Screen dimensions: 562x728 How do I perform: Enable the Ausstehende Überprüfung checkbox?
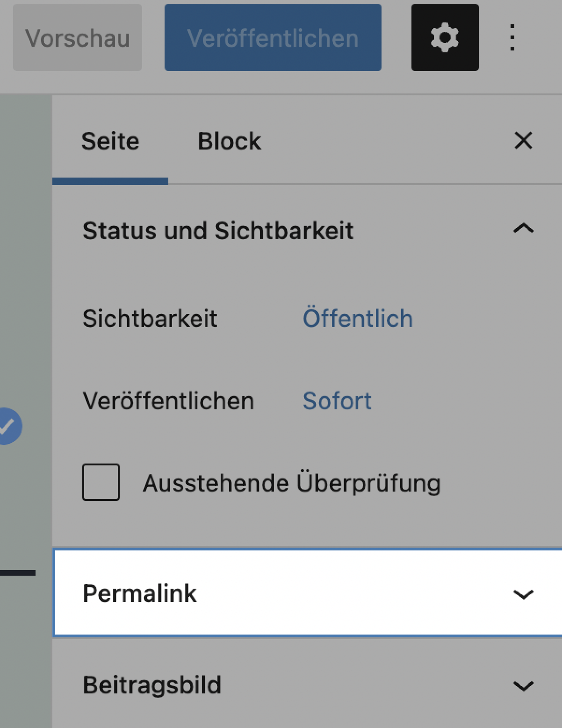point(101,482)
